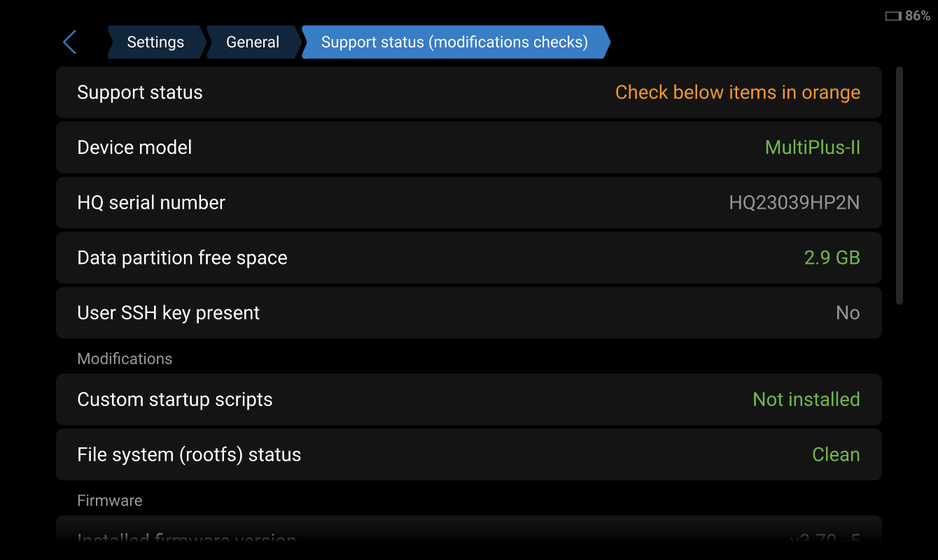Click the battery icon in status bar
This screenshot has width=938, height=560.
click(x=893, y=15)
